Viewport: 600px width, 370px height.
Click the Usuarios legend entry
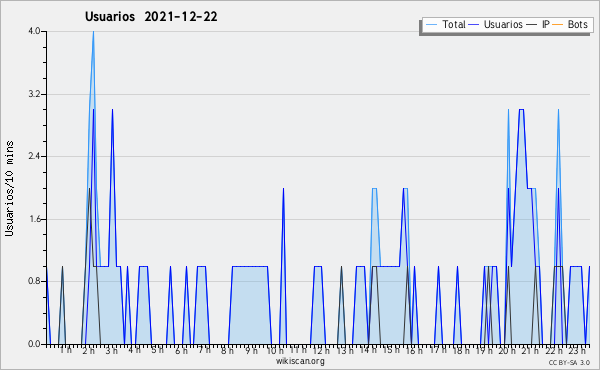point(503,24)
